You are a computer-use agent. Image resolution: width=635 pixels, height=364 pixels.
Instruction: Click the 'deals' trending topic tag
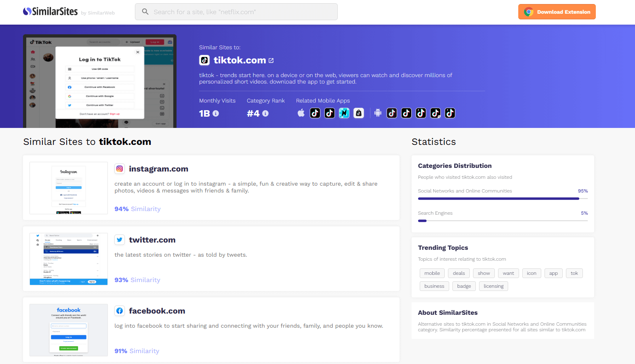459,273
